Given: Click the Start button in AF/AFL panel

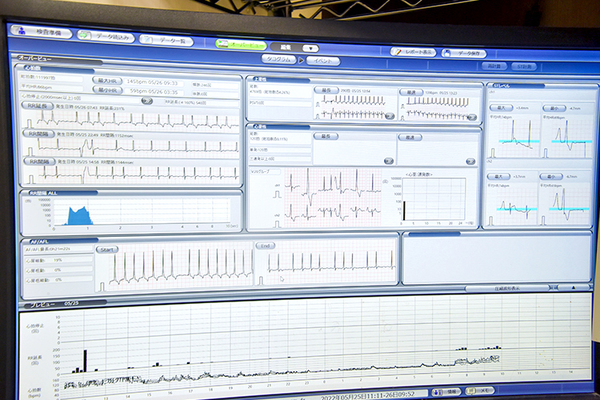Looking at the screenshot, I should pyautogui.click(x=107, y=250).
